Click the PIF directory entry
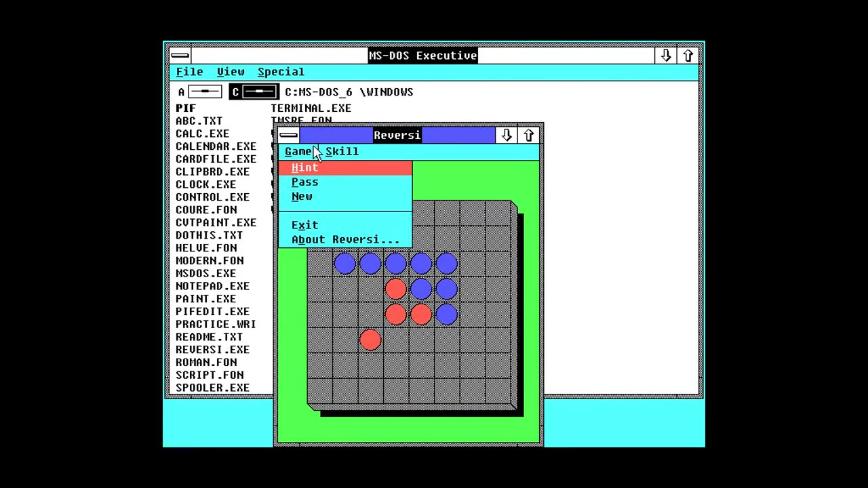Image resolution: width=868 pixels, height=488 pixels. pos(186,108)
